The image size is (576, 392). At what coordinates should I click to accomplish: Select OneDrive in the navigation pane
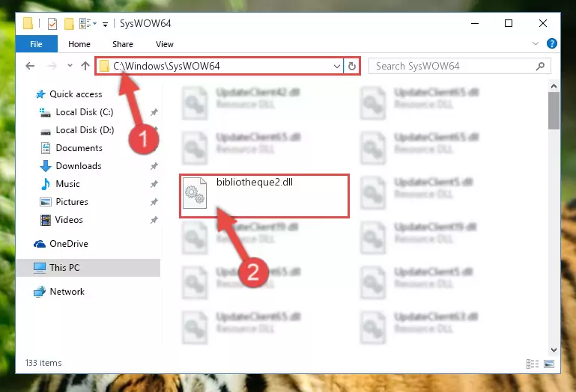[x=69, y=244]
